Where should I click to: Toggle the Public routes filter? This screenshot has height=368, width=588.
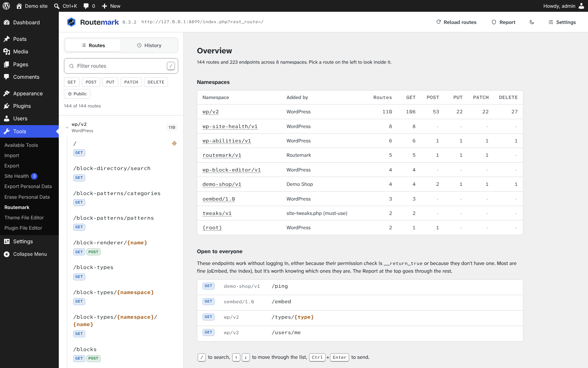(x=77, y=94)
